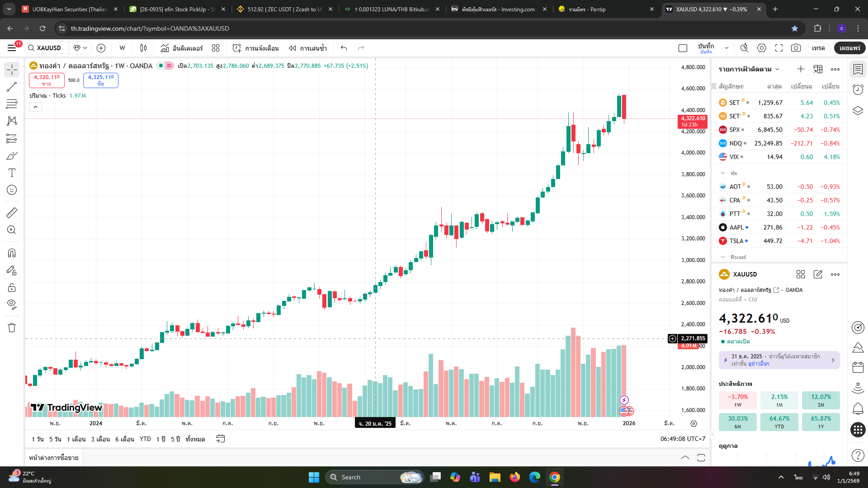Toggle magnet mode for drawings
This screenshot has width=868, height=488.
pos(12,253)
